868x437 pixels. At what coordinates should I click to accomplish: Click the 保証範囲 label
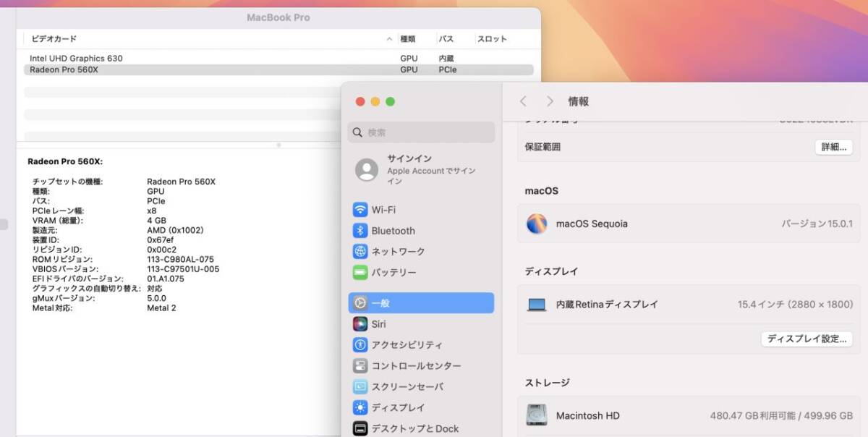point(542,147)
